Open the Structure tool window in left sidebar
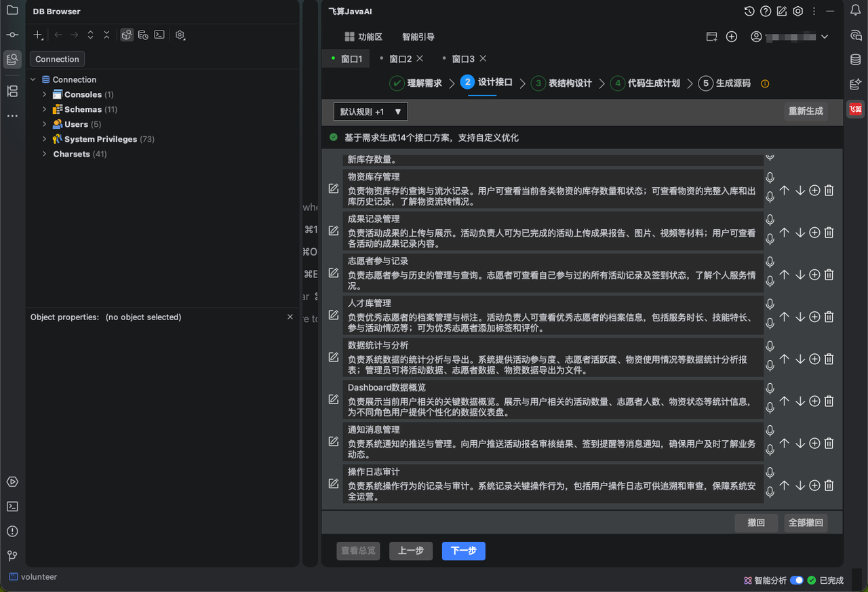This screenshot has height=592, width=868. pyautogui.click(x=12, y=91)
